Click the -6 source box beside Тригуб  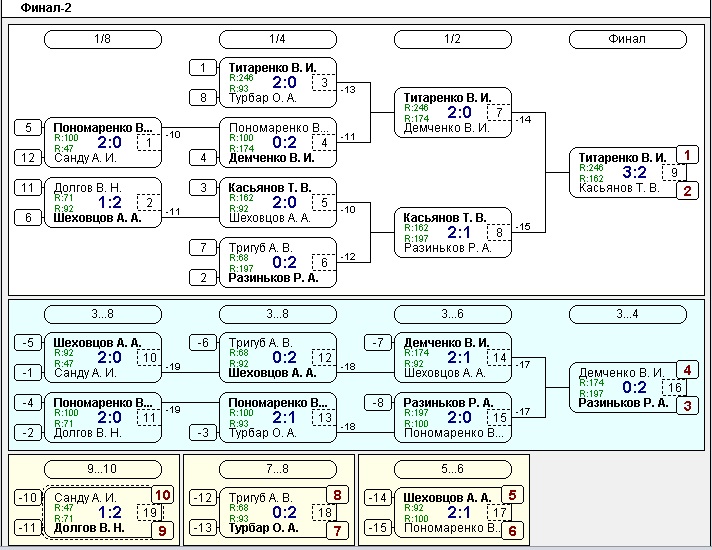click(x=203, y=342)
